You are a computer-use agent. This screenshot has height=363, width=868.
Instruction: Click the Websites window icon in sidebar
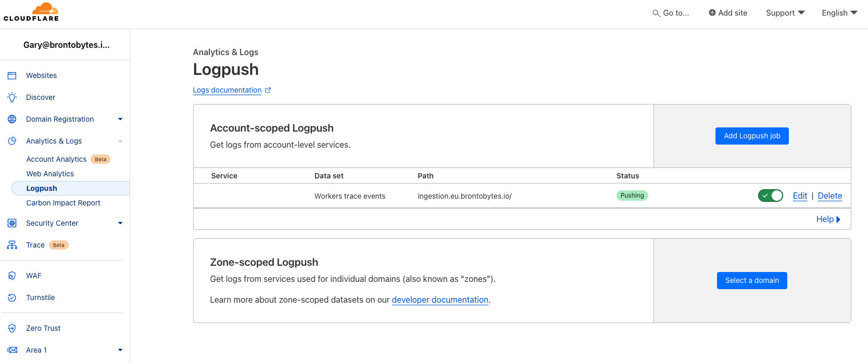click(12, 75)
